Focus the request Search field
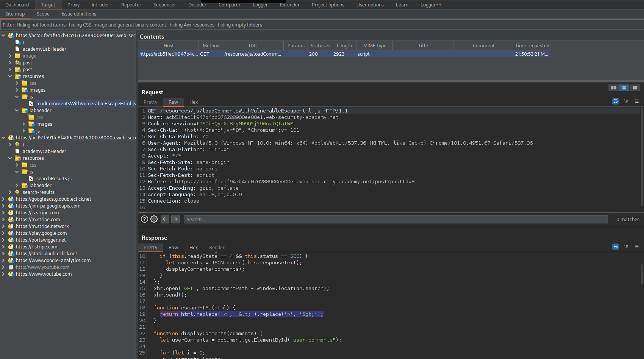Screen dimensions: 644x359 (396, 219)
